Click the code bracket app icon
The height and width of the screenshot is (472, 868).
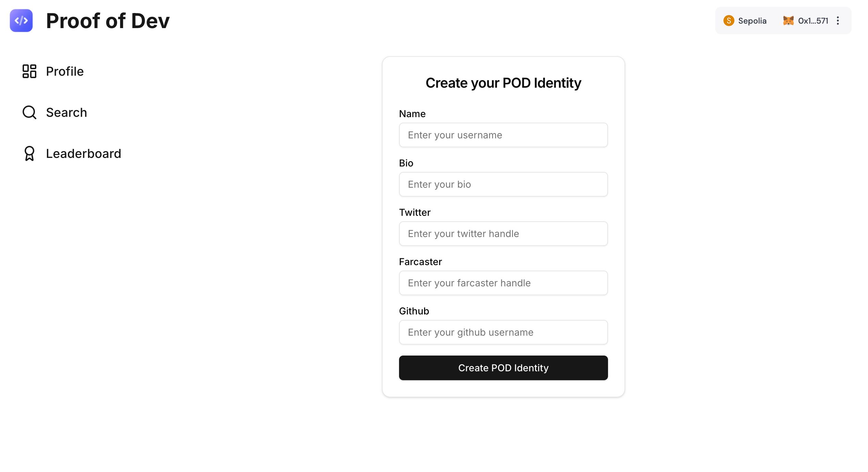pyautogui.click(x=21, y=21)
